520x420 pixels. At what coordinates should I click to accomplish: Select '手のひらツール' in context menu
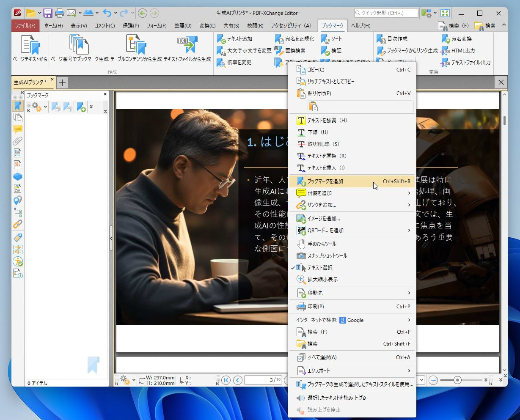click(322, 244)
